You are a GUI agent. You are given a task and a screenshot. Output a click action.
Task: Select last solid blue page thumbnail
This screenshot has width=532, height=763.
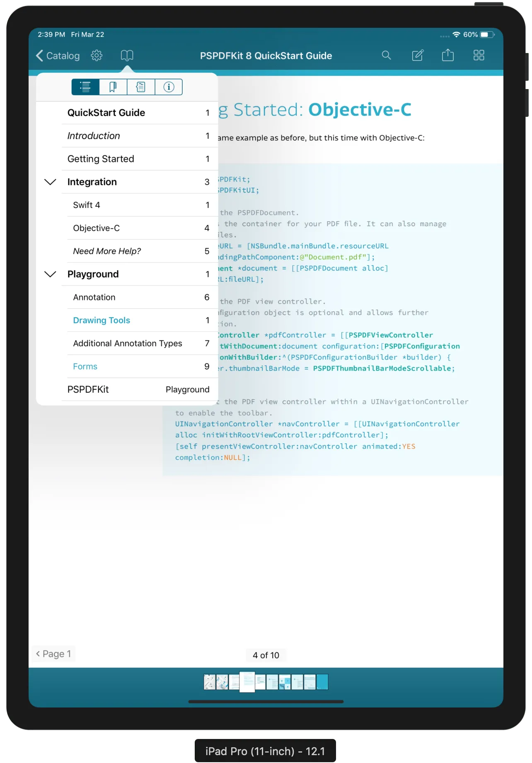pos(322,682)
